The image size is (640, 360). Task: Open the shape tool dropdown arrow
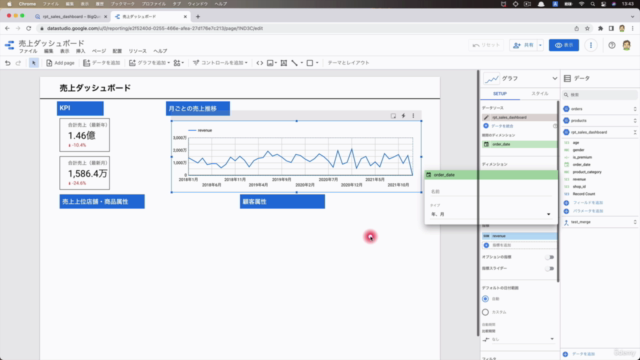(x=317, y=63)
